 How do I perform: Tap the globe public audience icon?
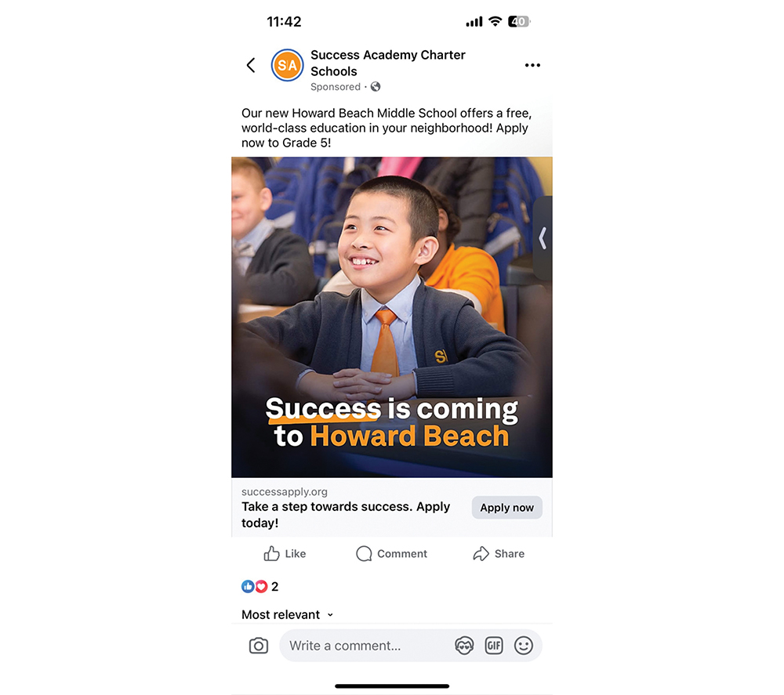tap(376, 87)
